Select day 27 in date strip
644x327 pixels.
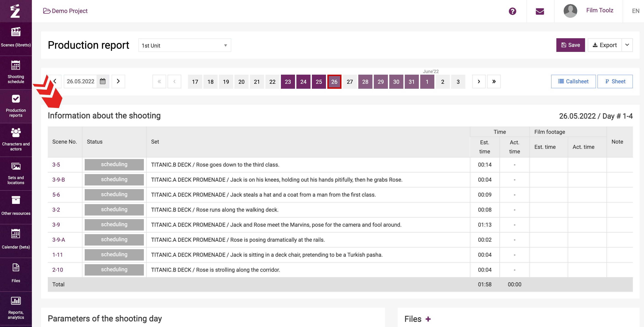350,81
